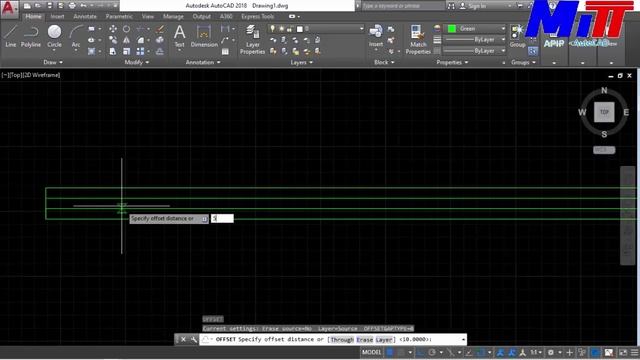Image resolution: width=640 pixels, height=360 pixels.
Task: Open the View ribbon tab
Action: [x=148, y=16]
